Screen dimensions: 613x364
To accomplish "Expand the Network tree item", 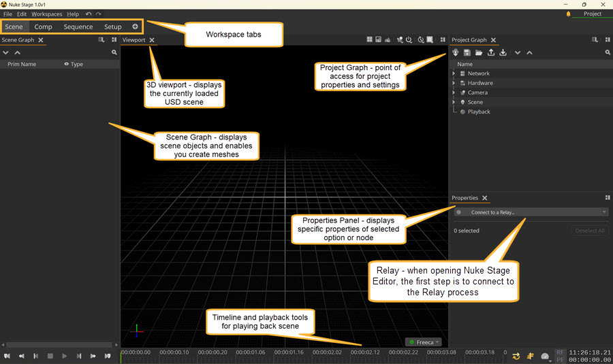I will 454,73.
